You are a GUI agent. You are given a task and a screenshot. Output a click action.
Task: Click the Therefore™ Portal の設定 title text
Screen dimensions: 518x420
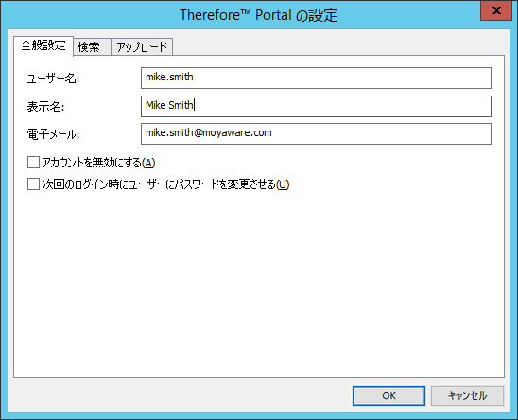coord(259,15)
